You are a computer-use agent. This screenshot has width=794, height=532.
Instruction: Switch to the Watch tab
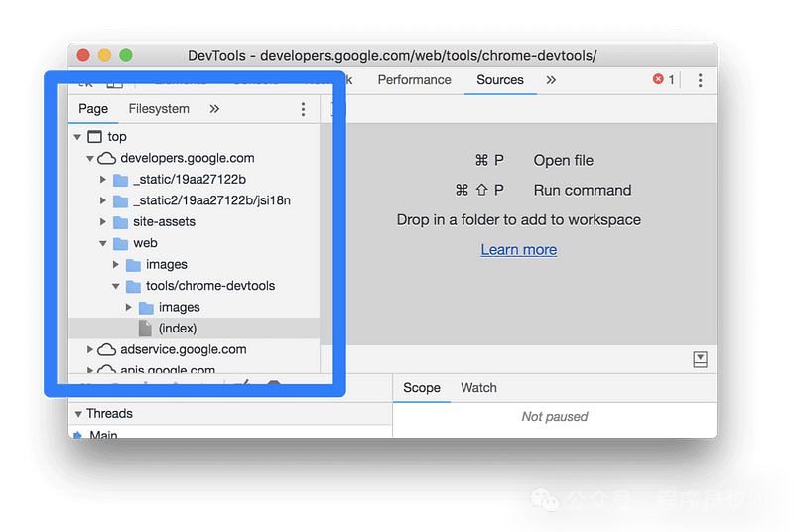478,388
